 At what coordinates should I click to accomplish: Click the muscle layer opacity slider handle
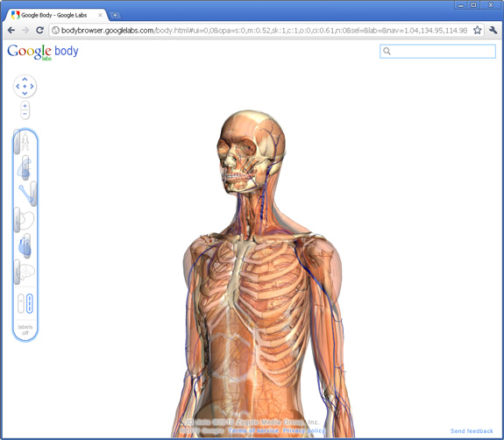point(25,167)
